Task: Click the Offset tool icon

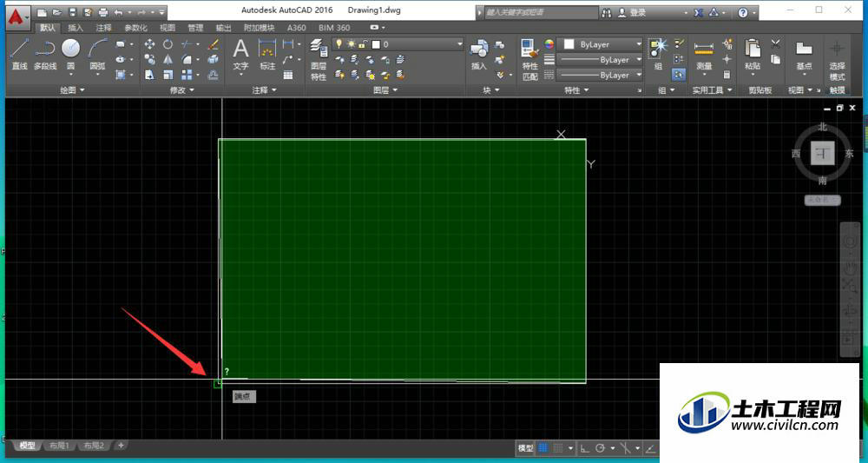Action: 213,75
